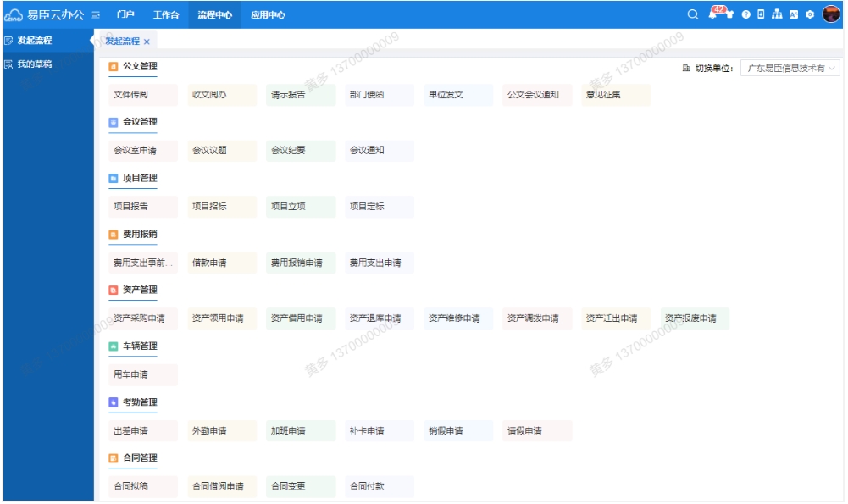Select 流程中心 in top navigation

[214, 14]
